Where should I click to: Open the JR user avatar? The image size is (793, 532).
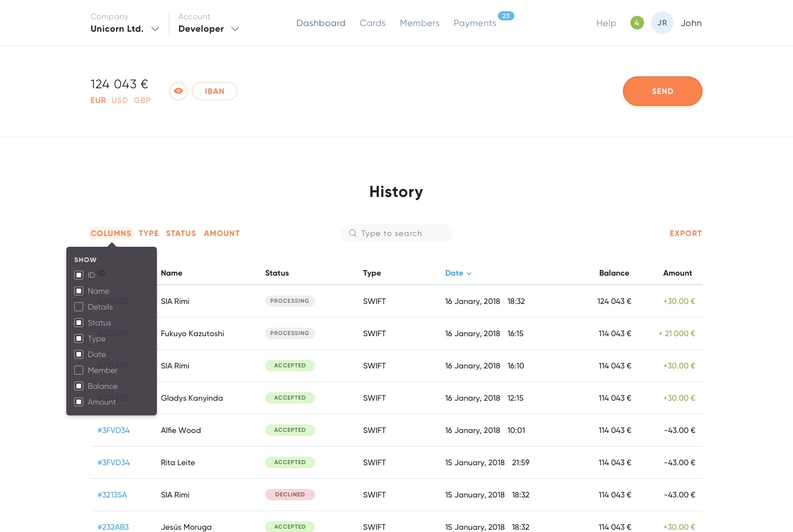(662, 23)
